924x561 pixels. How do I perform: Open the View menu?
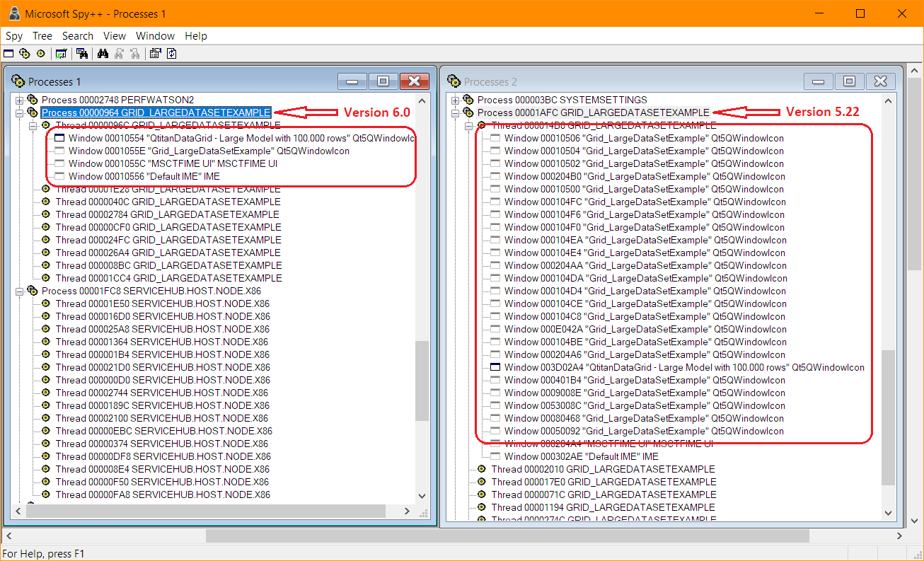115,36
